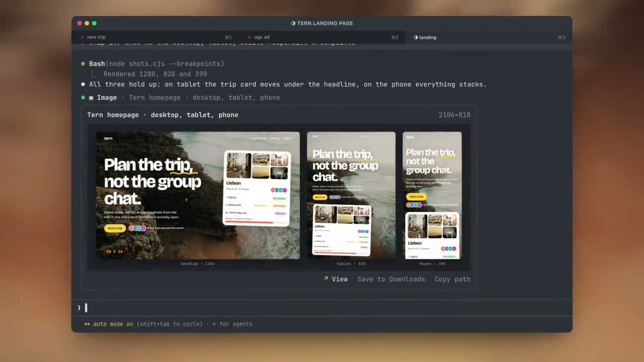Open the phone 390 breakpoint preview
Image resolution: width=644 pixels, height=362 pixels.
pos(432,196)
